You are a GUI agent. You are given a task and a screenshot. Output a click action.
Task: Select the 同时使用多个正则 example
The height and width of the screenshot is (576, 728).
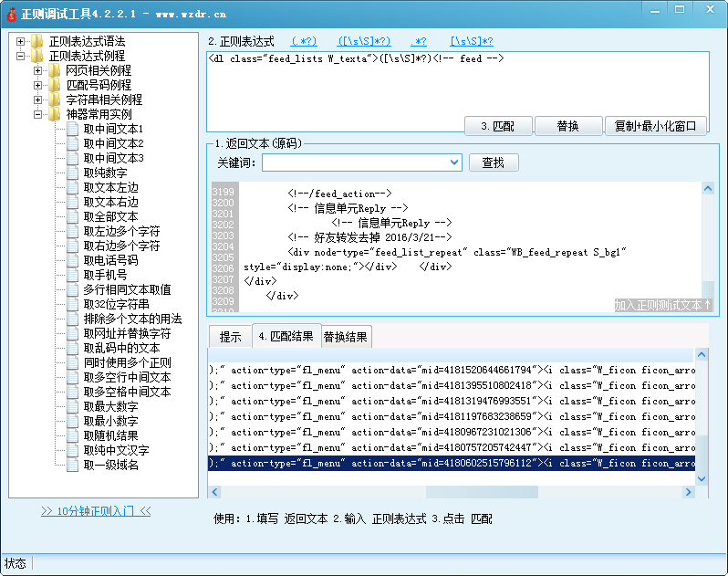coord(127,362)
